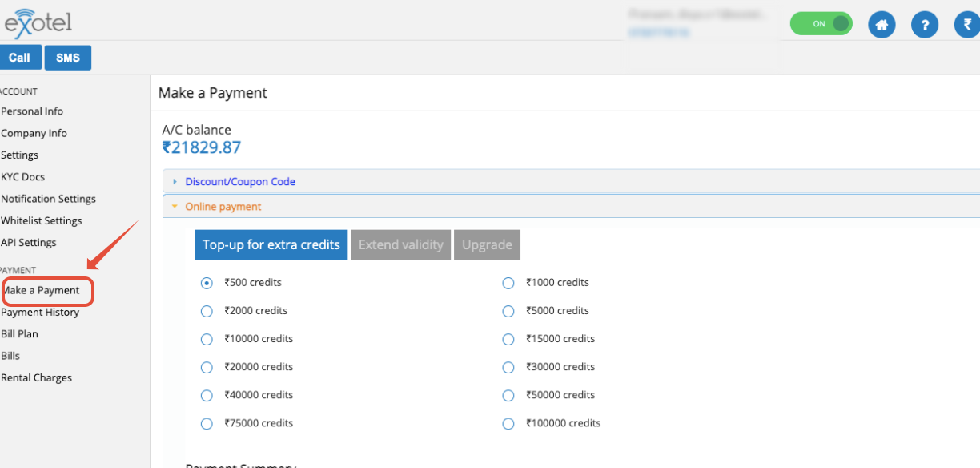Select the ₹500 credits option

point(207,283)
